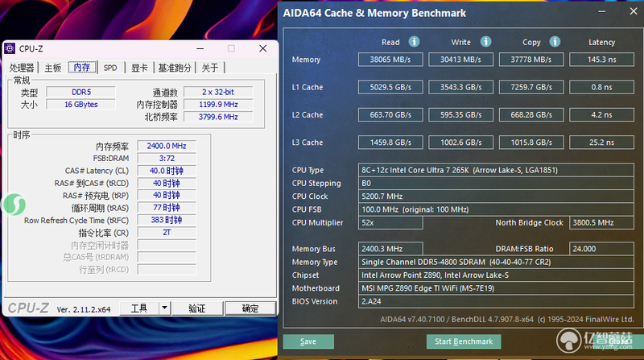The width and height of the screenshot is (644, 360).
Task: Click the green floating circular overlay icon
Action: pyautogui.click(x=14, y=205)
